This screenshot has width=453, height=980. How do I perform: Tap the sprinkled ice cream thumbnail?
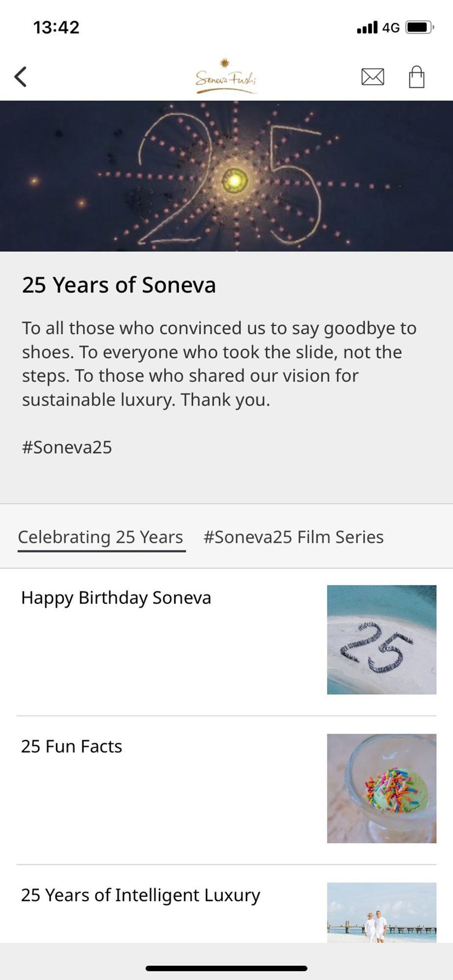click(x=381, y=788)
